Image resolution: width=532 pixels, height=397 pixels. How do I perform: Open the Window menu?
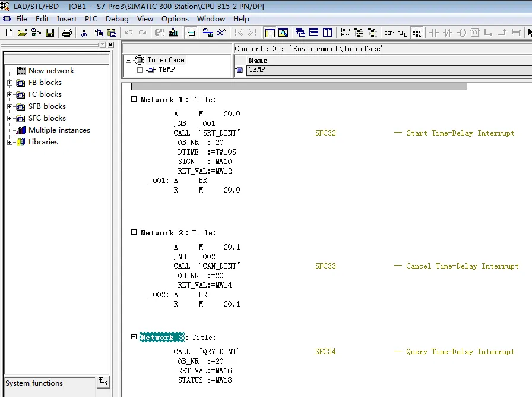point(211,18)
